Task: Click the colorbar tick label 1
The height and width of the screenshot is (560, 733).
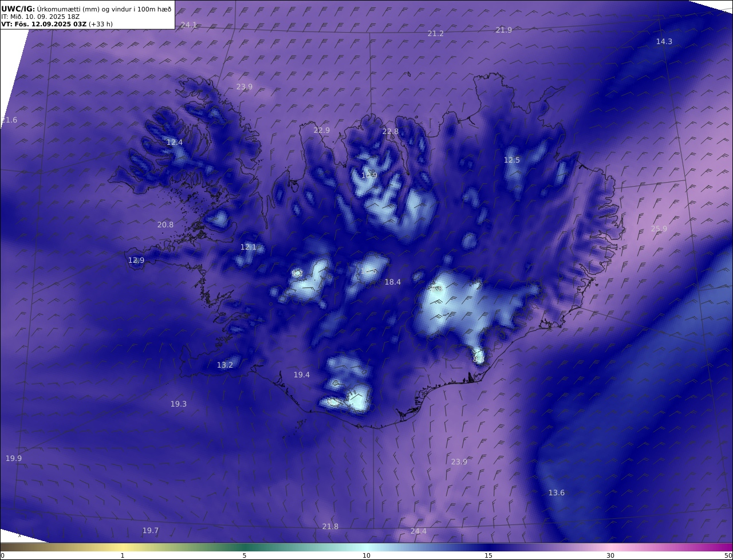Action: pyautogui.click(x=123, y=555)
